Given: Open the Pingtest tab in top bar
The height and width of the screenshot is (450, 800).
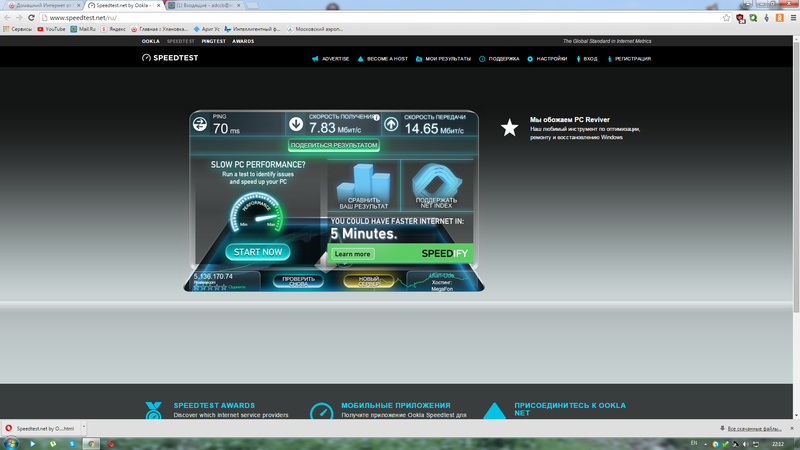Looking at the screenshot, I should click(214, 41).
